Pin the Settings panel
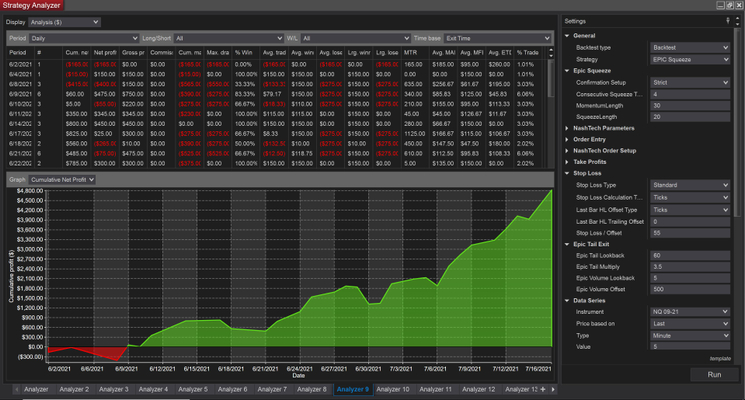This screenshot has height=400, width=745. pyautogui.click(x=726, y=20)
